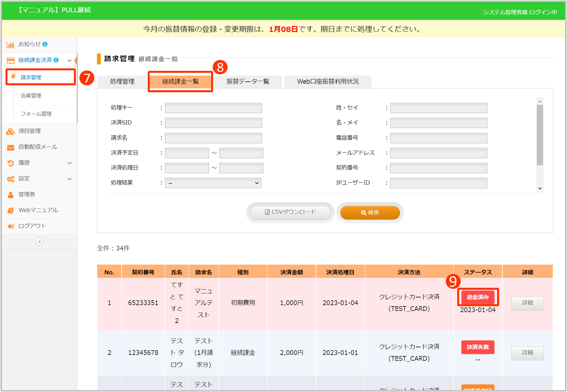Viewport: 567px width, 392px height.
Task: Click the CSVダウンロード button
Action: pos(291,212)
